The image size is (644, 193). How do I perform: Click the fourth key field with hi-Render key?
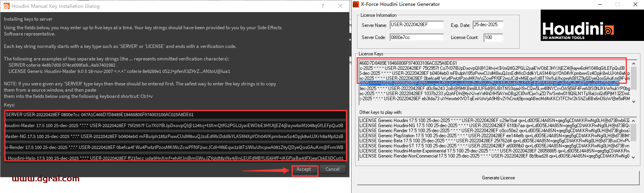click(x=175, y=147)
